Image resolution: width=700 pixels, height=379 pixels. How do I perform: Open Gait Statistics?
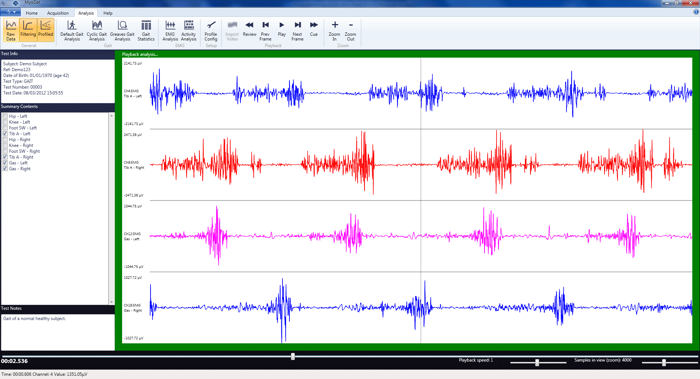click(x=146, y=30)
